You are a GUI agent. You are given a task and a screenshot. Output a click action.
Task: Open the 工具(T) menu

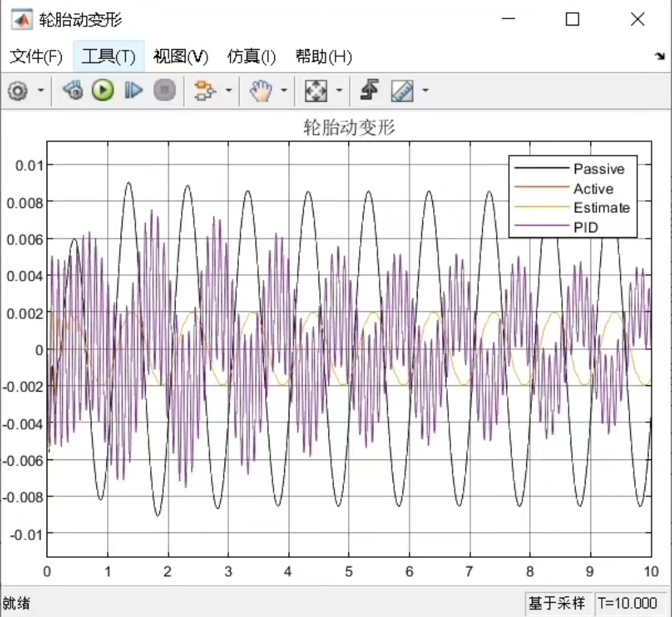(x=108, y=57)
